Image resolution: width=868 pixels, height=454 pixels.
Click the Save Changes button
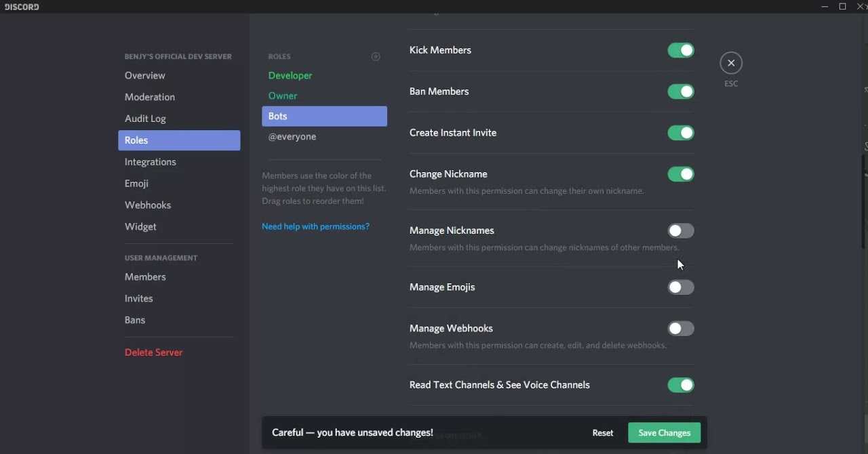coord(664,433)
